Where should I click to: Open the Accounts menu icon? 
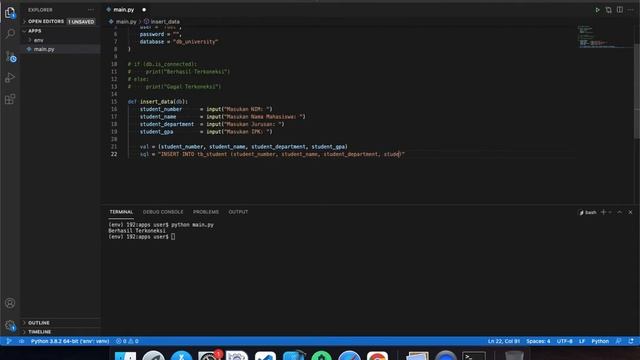tap(10, 303)
